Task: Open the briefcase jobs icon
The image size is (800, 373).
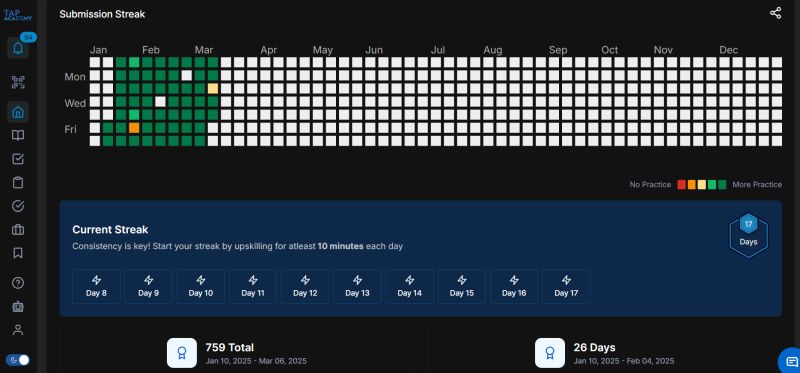Action: pyautogui.click(x=18, y=230)
